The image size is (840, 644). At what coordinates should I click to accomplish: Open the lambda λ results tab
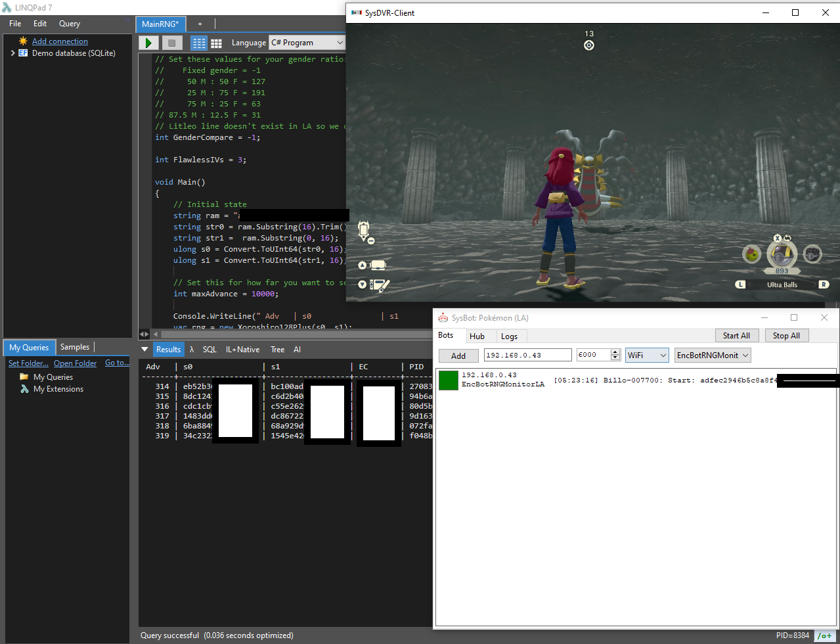click(192, 350)
